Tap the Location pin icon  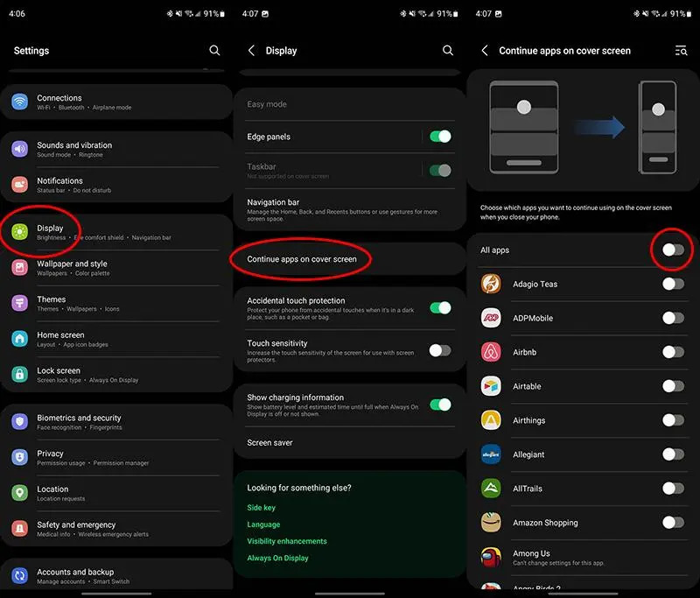[19, 493]
